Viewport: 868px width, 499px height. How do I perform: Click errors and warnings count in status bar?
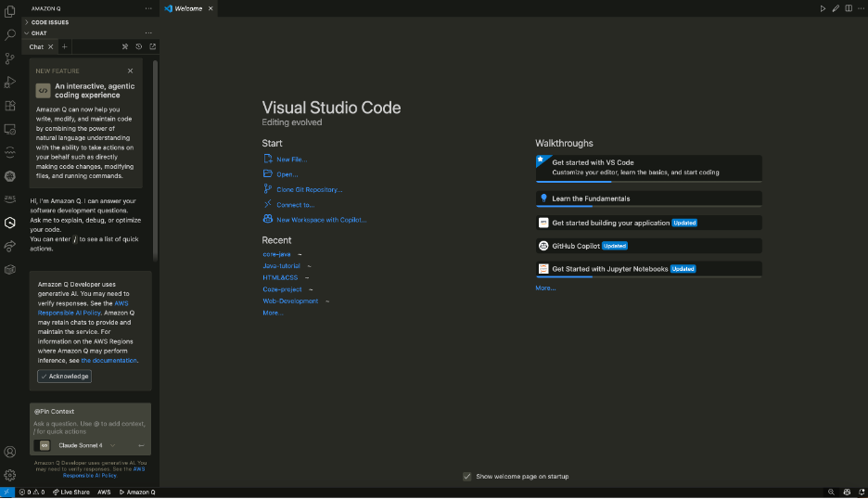(x=32, y=492)
